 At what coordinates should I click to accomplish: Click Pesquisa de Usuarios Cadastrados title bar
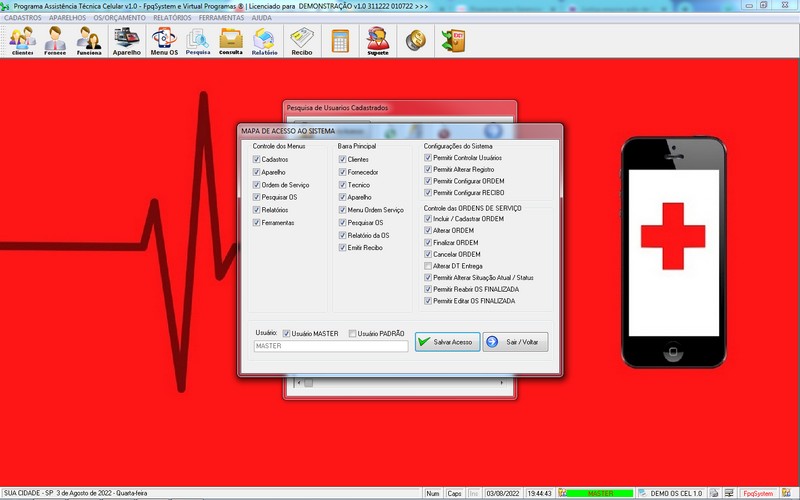pyautogui.click(x=400, y=108)
